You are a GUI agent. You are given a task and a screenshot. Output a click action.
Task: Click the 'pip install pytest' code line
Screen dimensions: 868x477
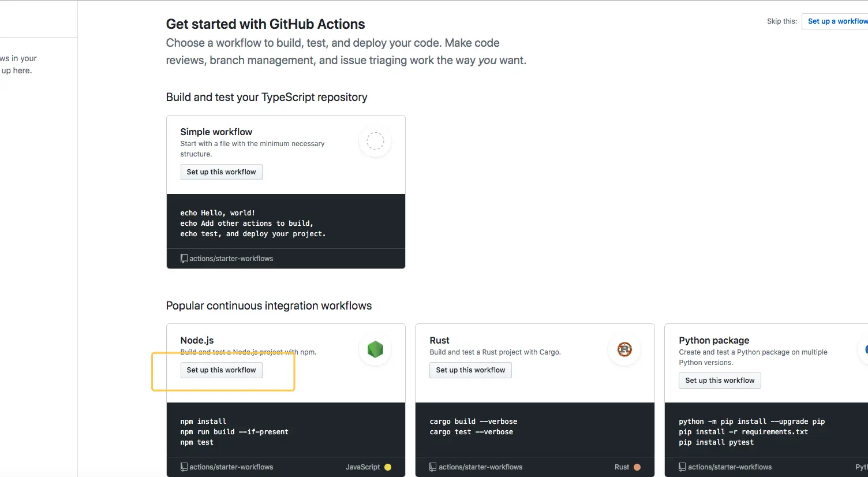[716, 442]
